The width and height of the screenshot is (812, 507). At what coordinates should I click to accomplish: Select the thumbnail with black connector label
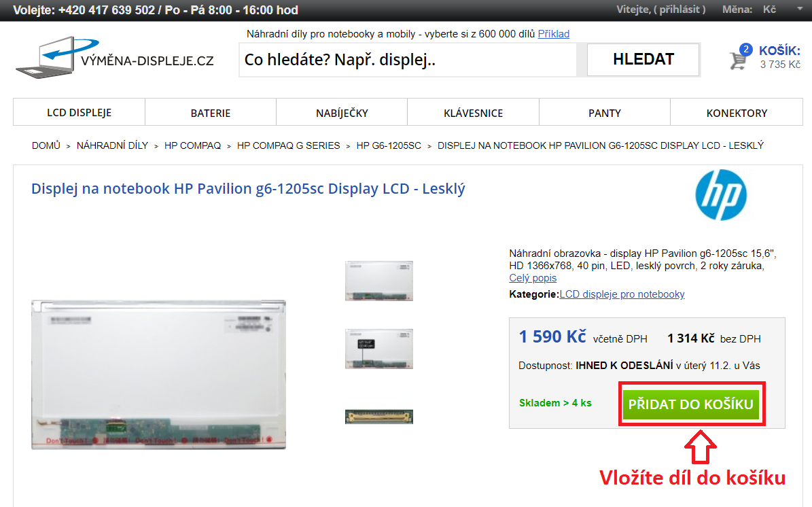click(x=379, y=349)
